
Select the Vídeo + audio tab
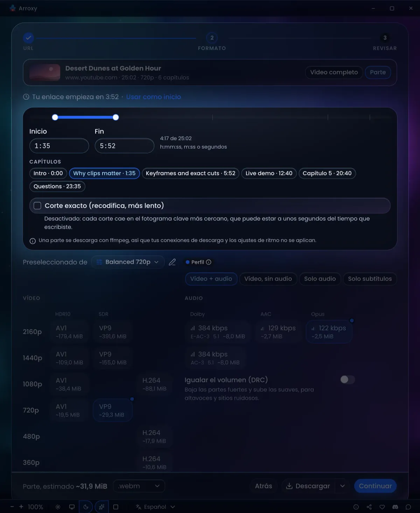[x=211, y=279]
